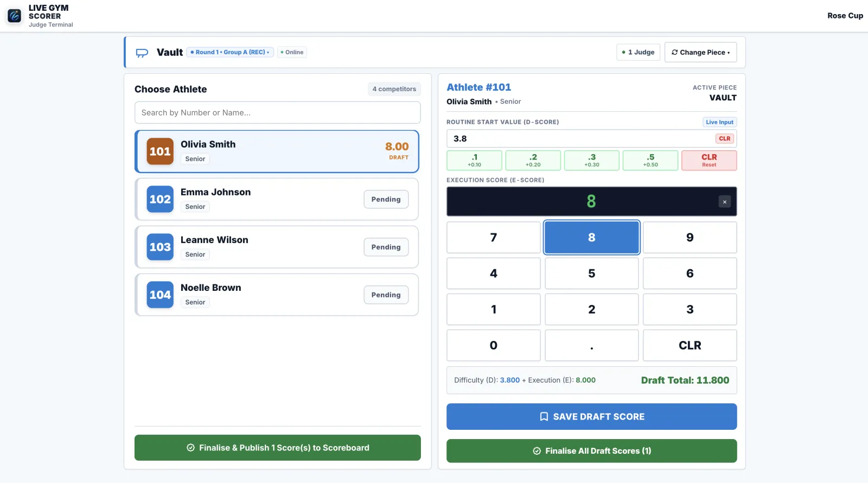The width and height of the screenshot is (868, 483).
Task: Click Finalise All Draft Scores (1)
Action: 592,451
